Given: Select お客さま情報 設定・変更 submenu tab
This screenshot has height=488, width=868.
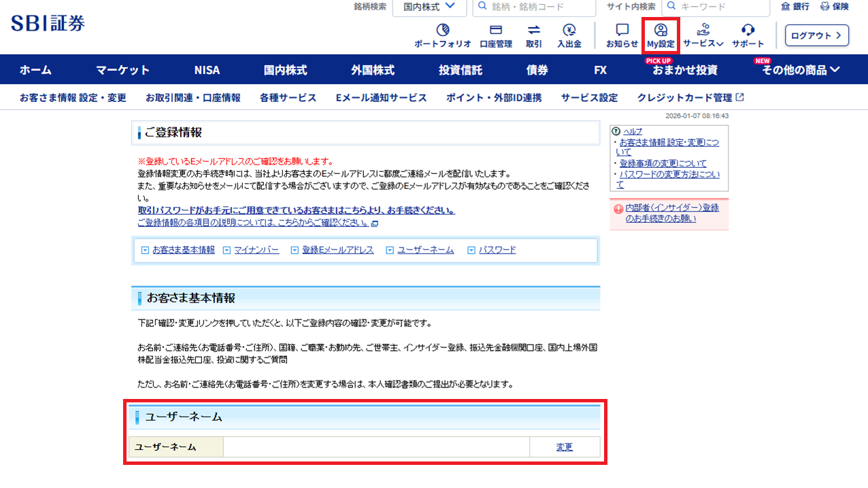Looking at the screenshot, I should pyautogui.click(x=73, y=98).
